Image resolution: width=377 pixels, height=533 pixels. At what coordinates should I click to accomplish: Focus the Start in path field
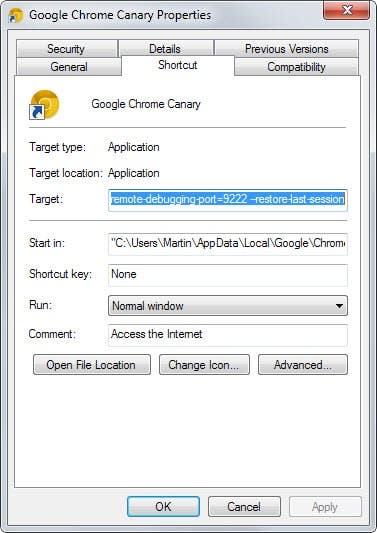pyautogui.click(x=228, y=244)
